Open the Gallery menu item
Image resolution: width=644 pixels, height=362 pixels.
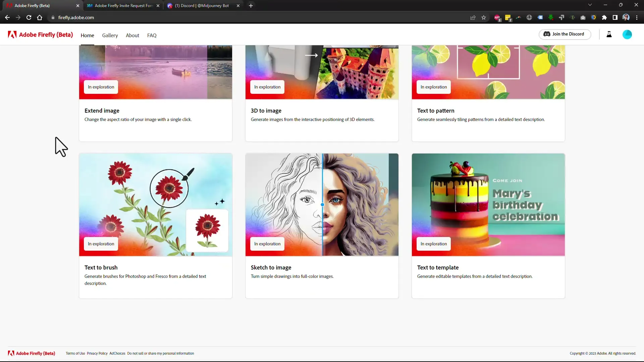coord(110,35)
